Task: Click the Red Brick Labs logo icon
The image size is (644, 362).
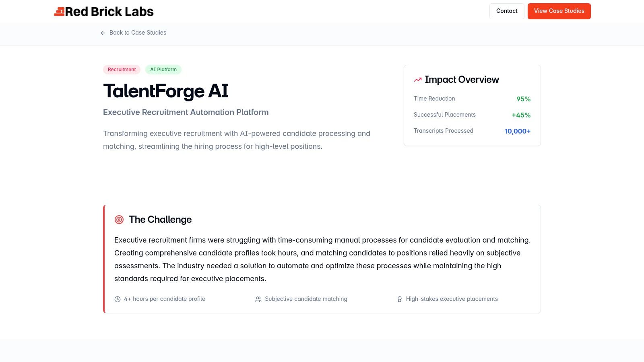Action: pos(59,11)
